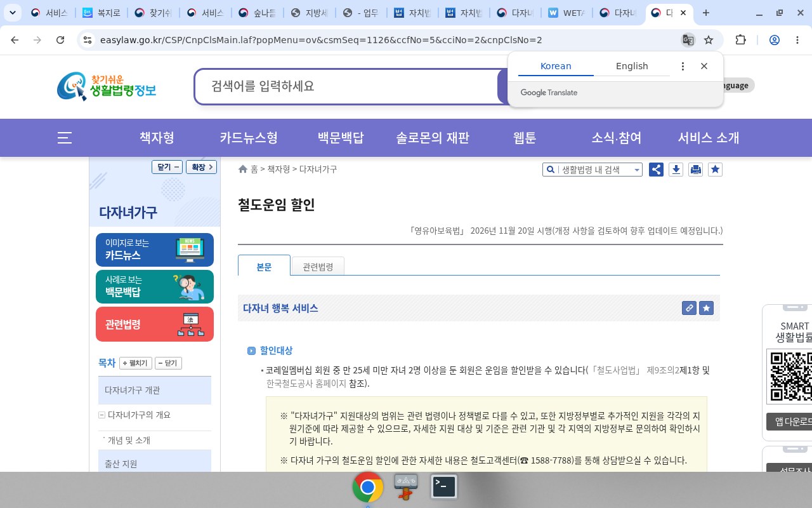Open the 소식·참여 menu
Screen dimensions: 812x508
tap(617, 138)
